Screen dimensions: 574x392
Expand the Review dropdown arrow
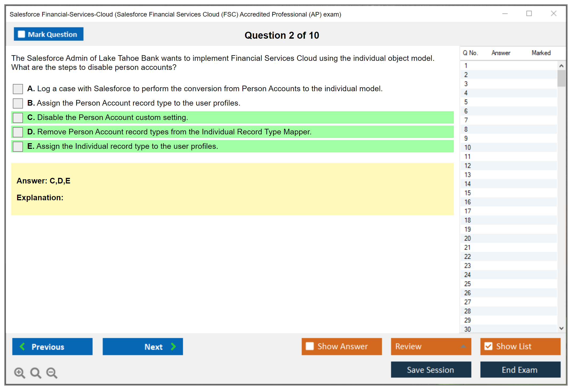[463, 346]
